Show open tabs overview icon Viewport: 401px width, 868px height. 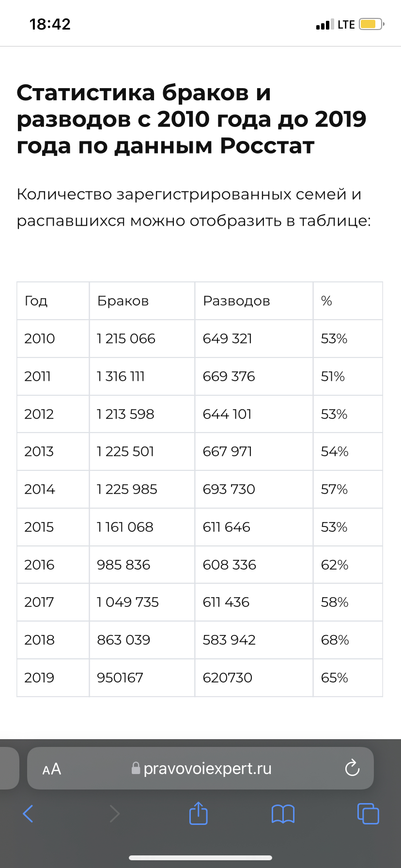(x=368, y=814)
